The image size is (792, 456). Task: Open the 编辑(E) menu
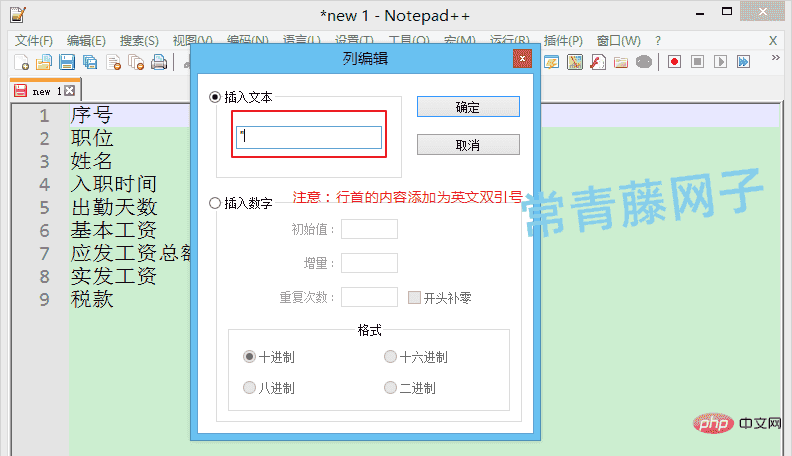point(86,40)
